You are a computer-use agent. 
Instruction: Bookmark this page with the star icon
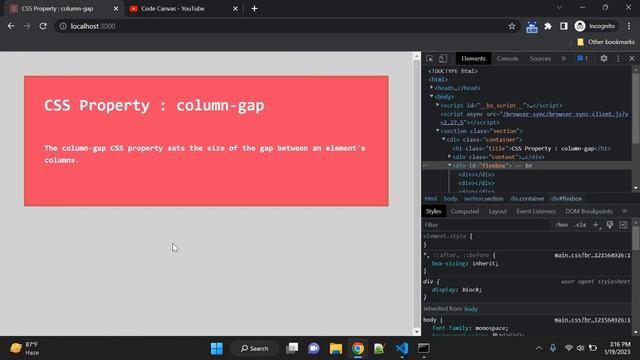512,26
